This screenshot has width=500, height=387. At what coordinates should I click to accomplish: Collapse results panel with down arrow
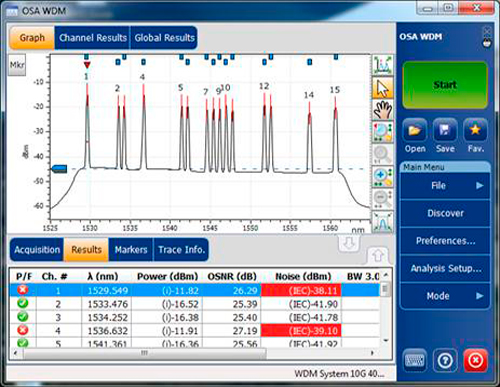pos(349,243)
